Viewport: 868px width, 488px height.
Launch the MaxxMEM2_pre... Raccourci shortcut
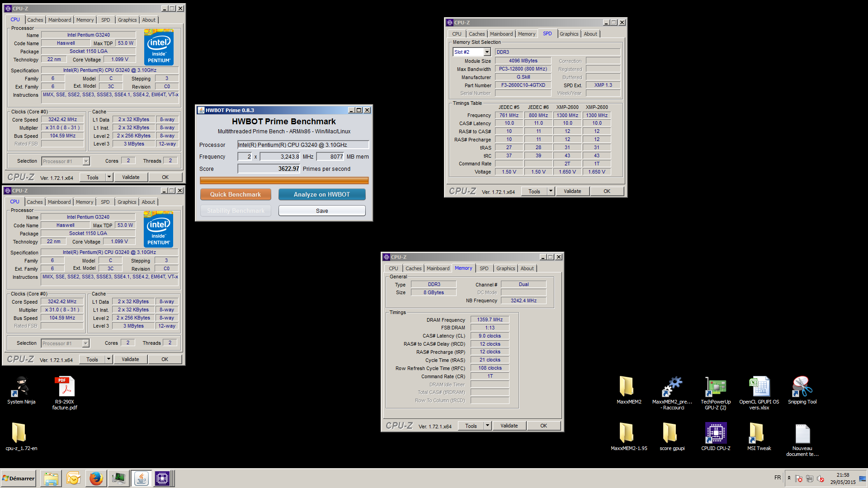click(672, 393)
